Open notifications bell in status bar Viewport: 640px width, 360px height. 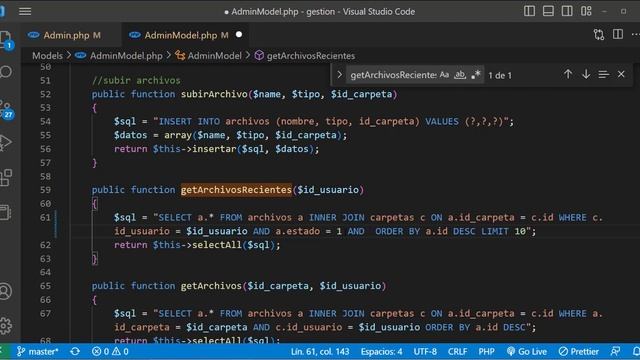pos(636,351)
